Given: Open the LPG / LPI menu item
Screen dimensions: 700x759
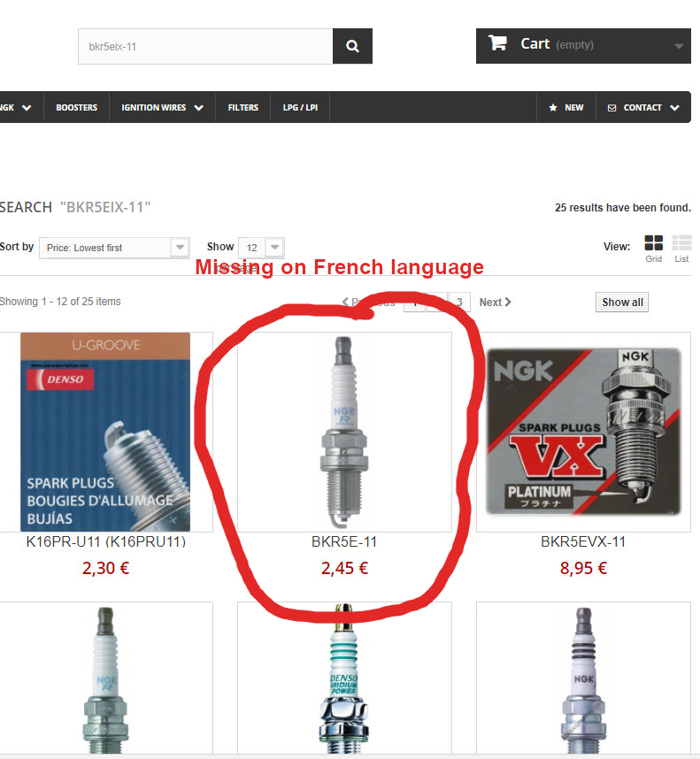Looking at the screenshot, I should [300, 107].
